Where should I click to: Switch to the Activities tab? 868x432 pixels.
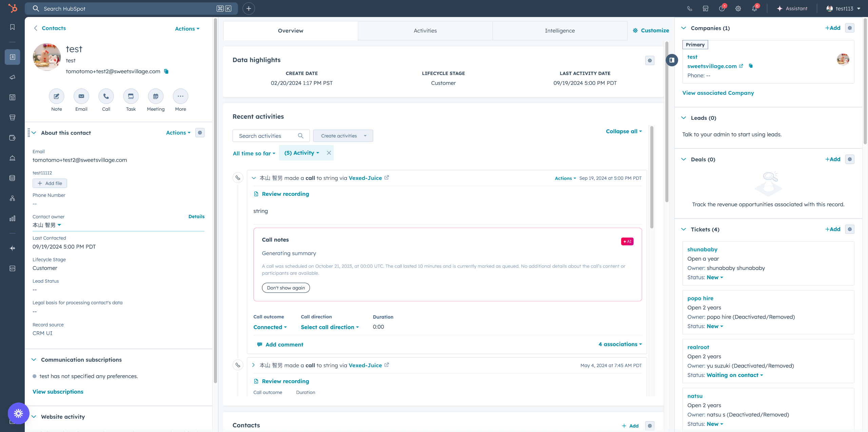point(425,31)
